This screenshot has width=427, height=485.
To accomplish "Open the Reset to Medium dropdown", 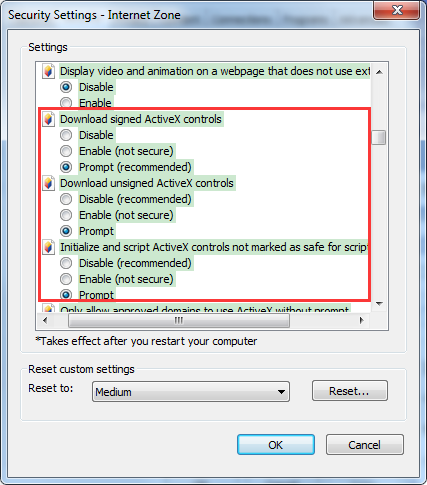I will pyautogui.click(x=191, y=392).
